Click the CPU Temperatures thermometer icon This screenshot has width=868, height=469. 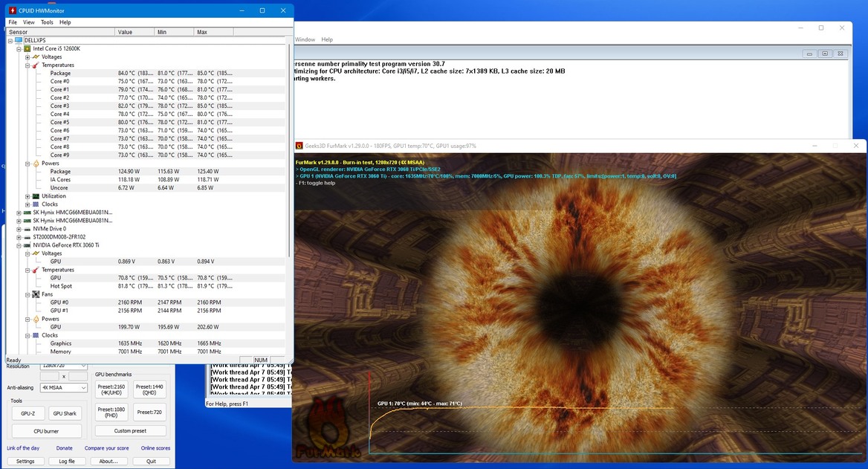pyautogui.click(x=36, y=65)
